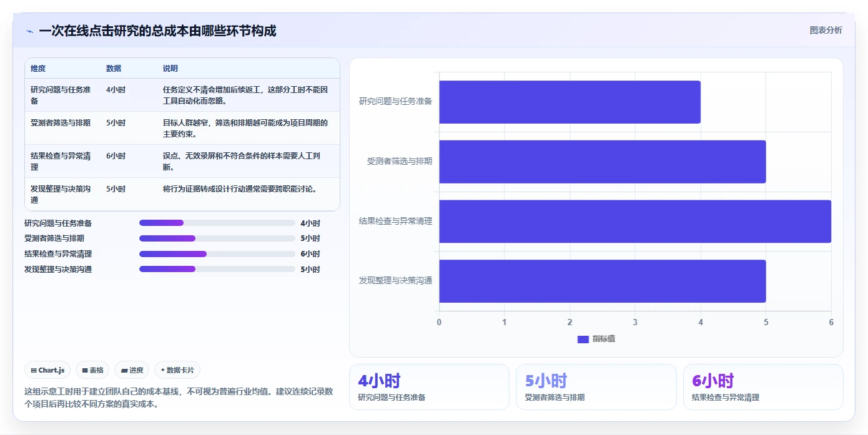The image size is (868, 435).
Task: Click the 结果检查与异常清理 progress bar
Action: [x=217, y=254]
